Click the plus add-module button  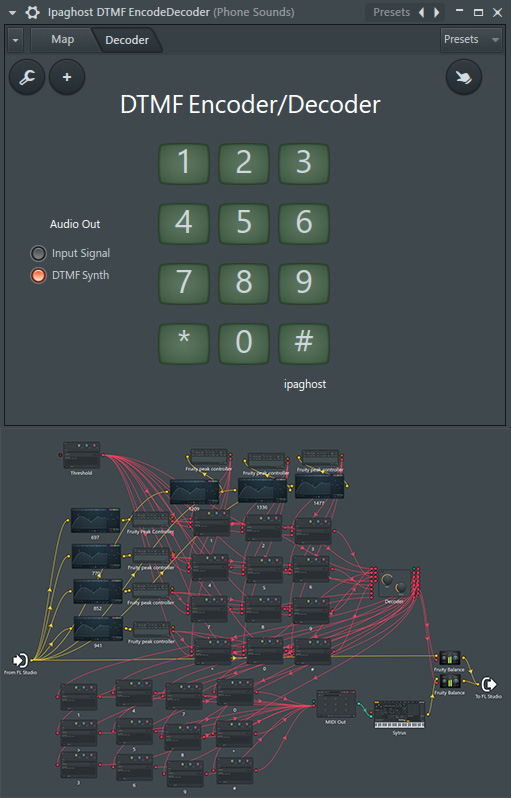(x=67, y=77)
